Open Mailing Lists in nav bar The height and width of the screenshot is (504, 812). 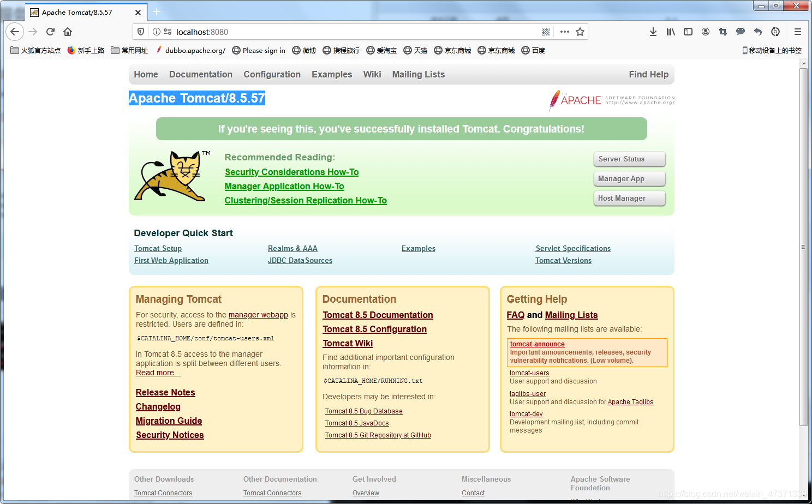pyautogui.click(x=419, y=74)
